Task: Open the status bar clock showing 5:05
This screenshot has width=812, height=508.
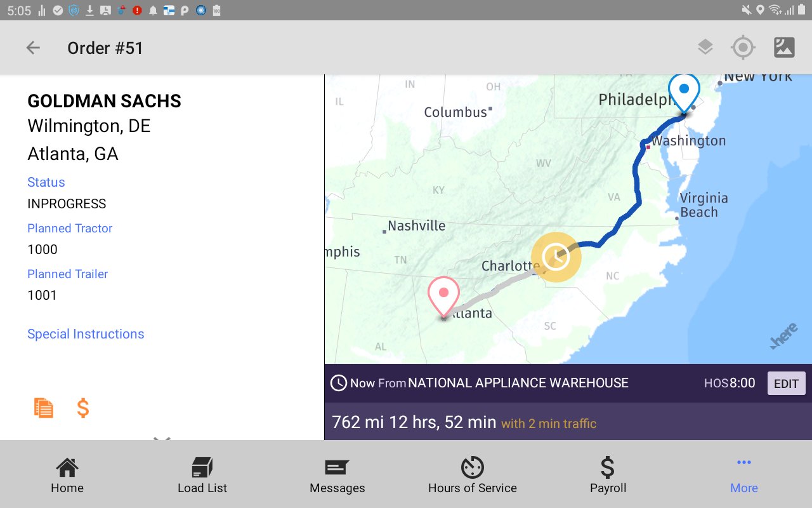Action: (19, 11)
